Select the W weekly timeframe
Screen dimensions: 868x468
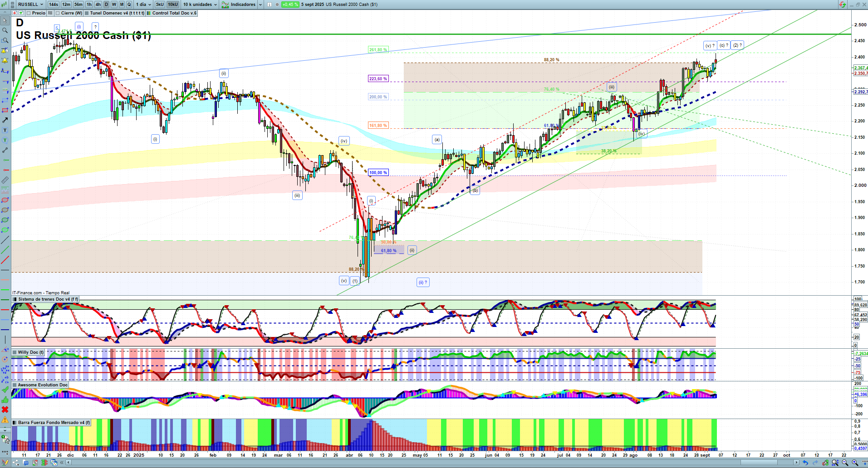coord(114,5)
